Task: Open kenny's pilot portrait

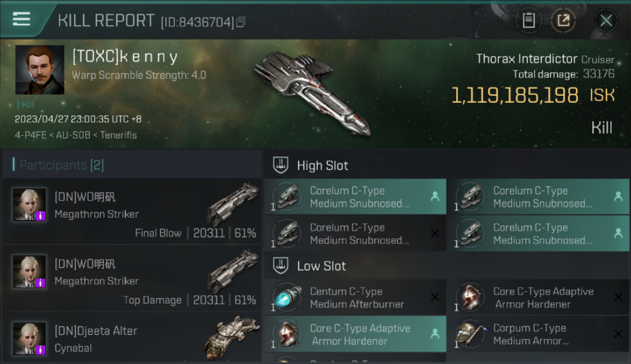Action: pyautogui.click(x=40, y=70)
